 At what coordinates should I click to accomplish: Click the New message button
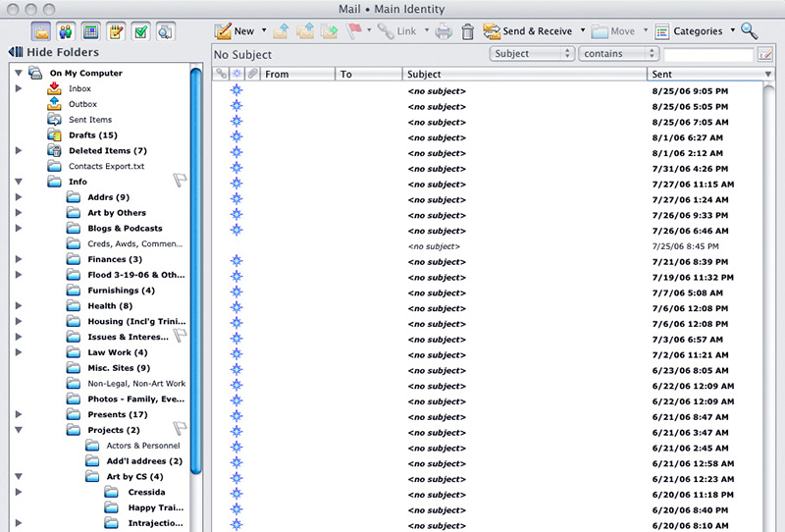[x=235, y=31]
